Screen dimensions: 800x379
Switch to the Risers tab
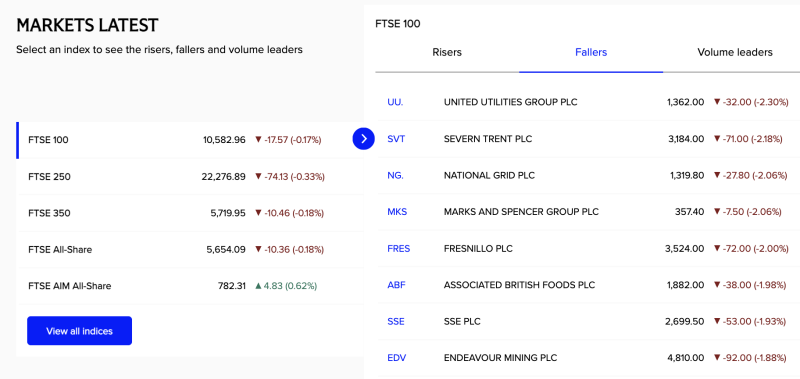point(447,52)
